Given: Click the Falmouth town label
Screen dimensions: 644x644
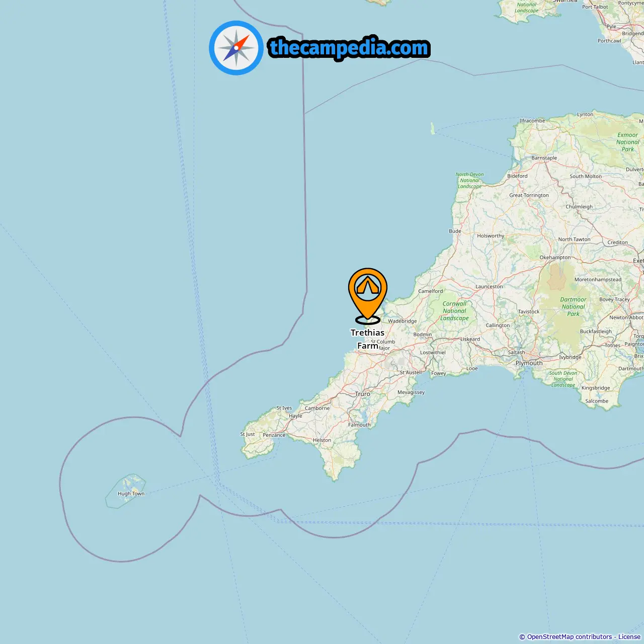Looking at the screenshot, I should 359,425.
